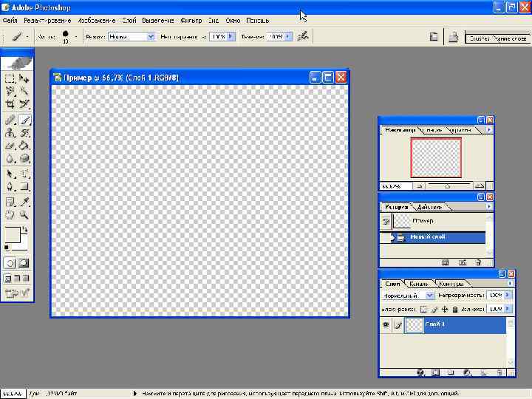Open layer fill arrow in Layers panel
Screen dimensions: 532x399
pyautogui.click(x=507, y=309)
